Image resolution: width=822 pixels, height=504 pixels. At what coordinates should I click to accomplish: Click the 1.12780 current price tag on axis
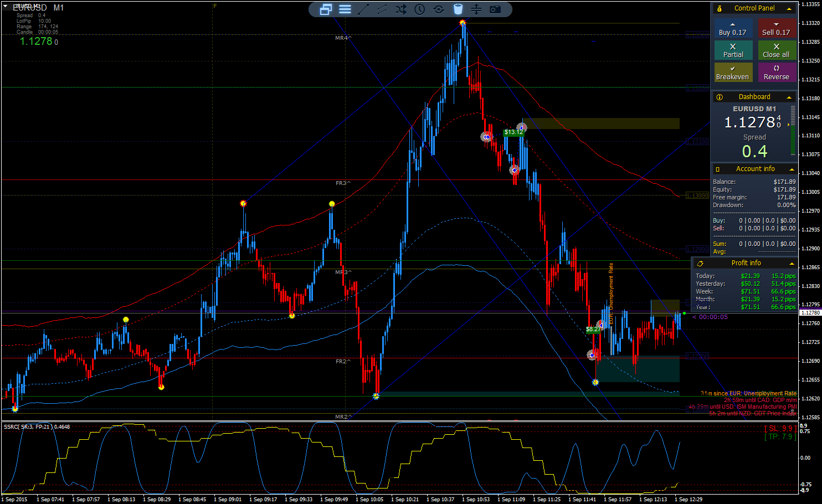pos(810,313)
